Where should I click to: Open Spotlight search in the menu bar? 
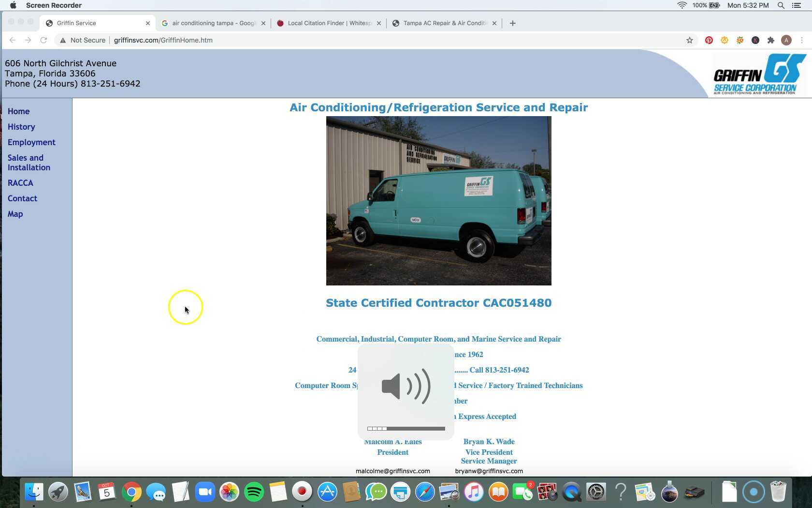(x=780, y=5)
